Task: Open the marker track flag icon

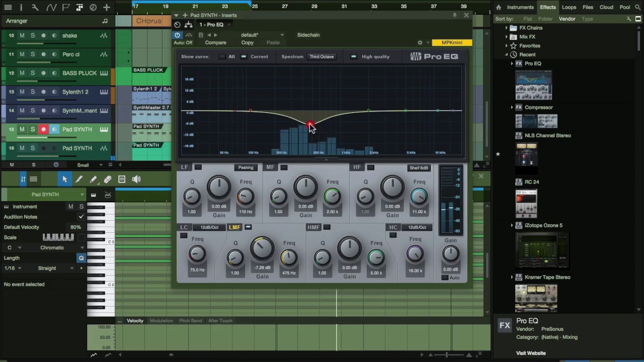Action: pos(66,8)
